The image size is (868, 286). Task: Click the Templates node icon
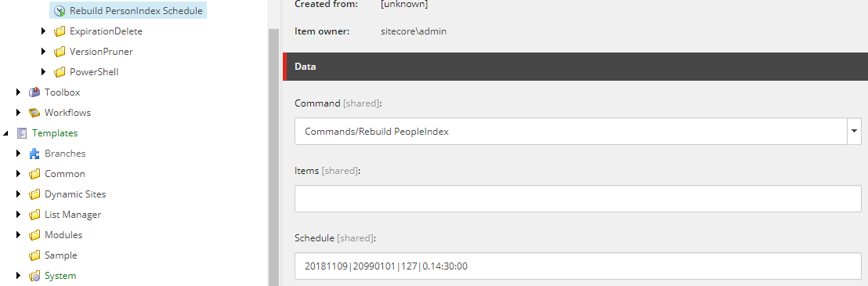click(x=22, y=133)
